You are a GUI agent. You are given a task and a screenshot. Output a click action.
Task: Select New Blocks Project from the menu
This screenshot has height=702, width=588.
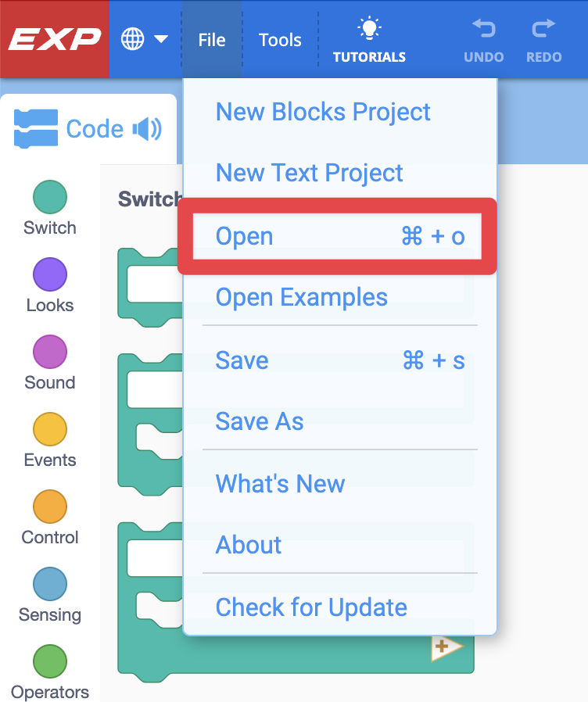[322, 112]
